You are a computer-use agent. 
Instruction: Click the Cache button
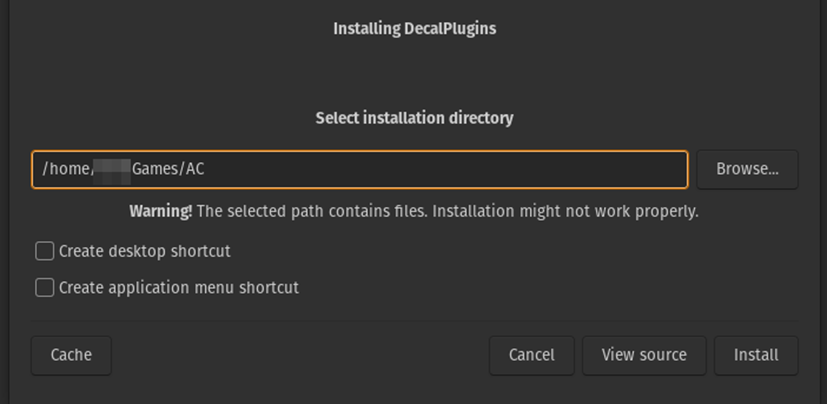[x=71, y=355]
